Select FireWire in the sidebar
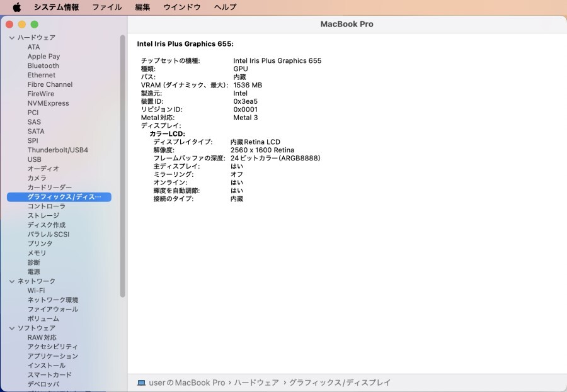 point(41,94)
